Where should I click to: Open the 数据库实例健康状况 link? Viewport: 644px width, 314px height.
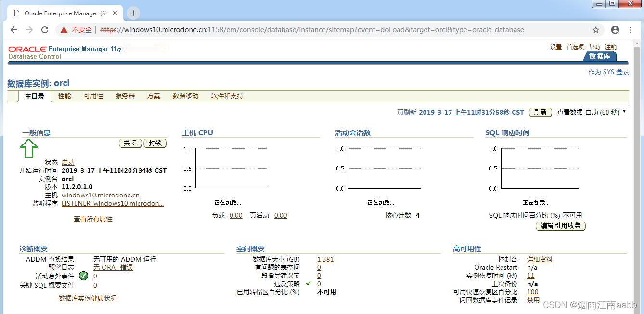click(88, 298)
